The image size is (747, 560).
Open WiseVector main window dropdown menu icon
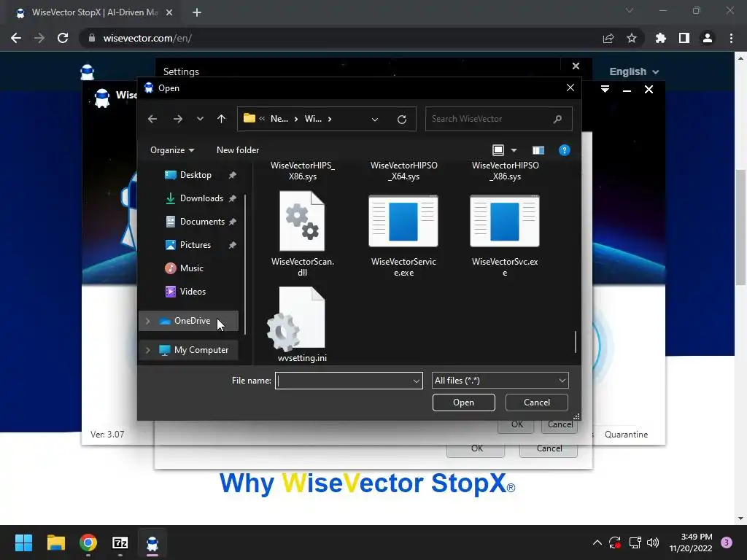[x=605, y=89]
